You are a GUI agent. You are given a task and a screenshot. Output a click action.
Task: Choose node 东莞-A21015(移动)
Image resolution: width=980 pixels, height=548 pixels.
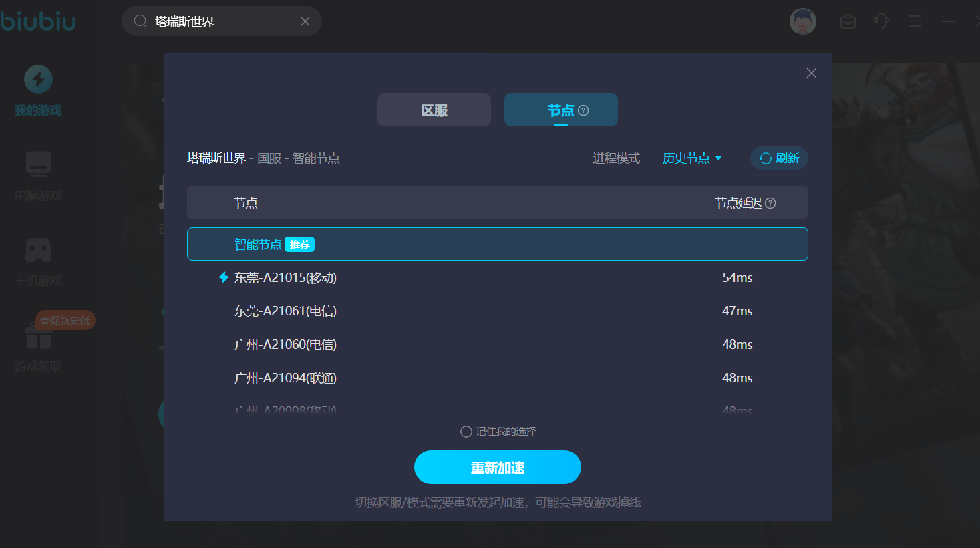(497, 277)
